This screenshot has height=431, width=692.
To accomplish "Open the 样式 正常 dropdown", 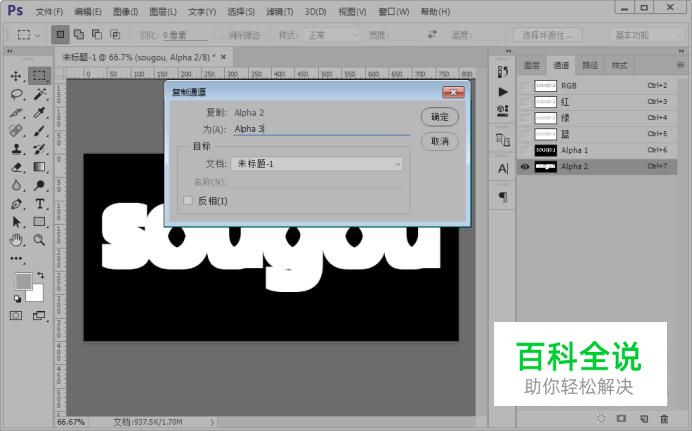I will (331, 35).
